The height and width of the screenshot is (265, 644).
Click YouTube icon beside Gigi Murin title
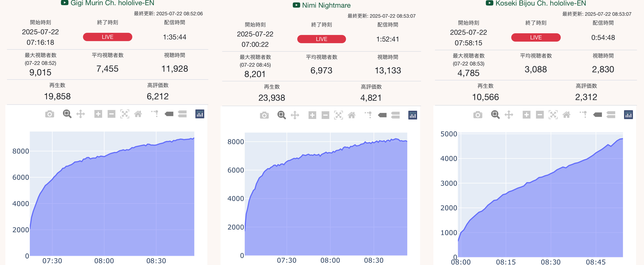point(65,3)
